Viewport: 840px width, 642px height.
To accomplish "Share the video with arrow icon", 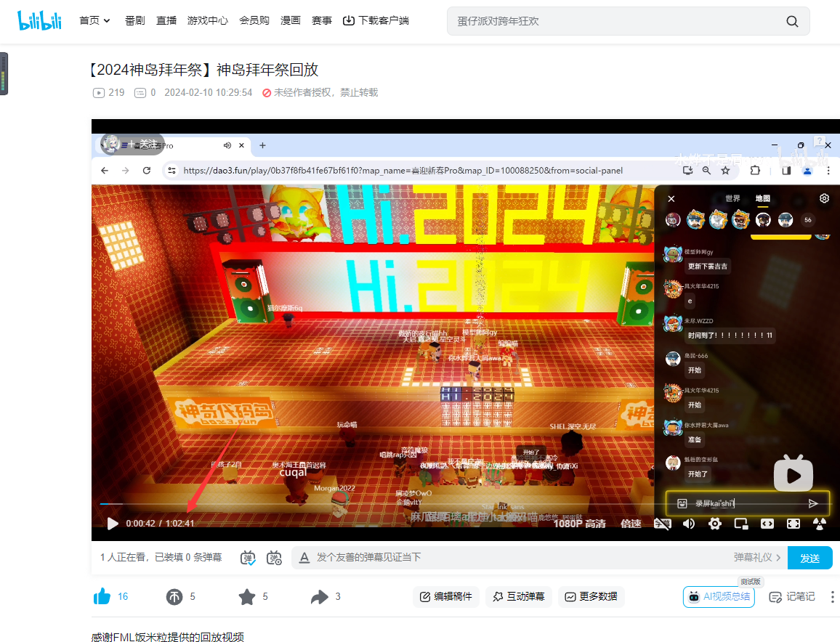I will (x=319, y=596).
